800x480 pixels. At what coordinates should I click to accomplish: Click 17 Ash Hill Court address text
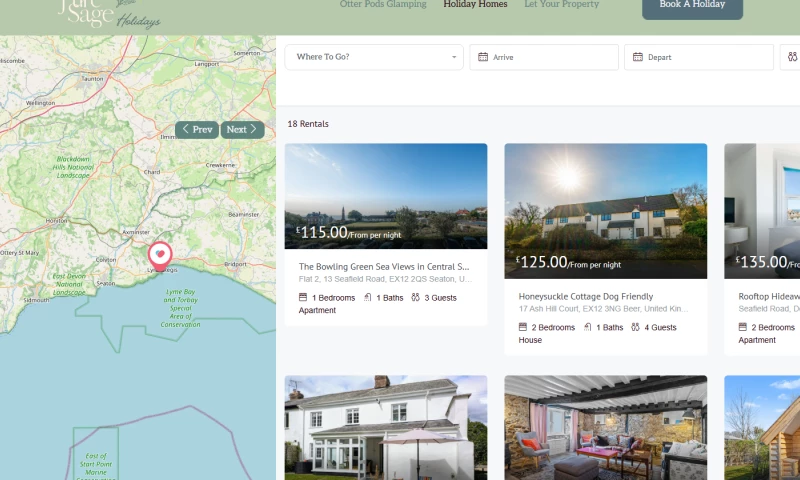tap(603, 309)
